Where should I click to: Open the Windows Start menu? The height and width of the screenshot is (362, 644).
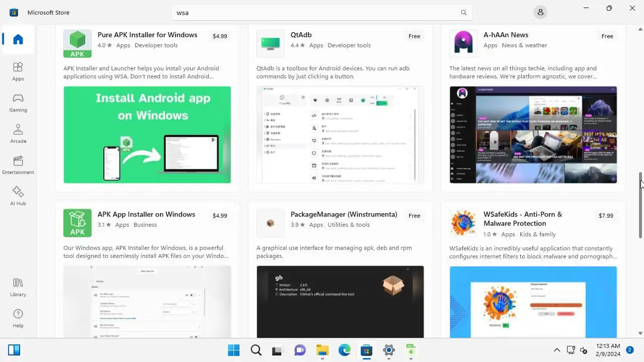click(233, 350)
